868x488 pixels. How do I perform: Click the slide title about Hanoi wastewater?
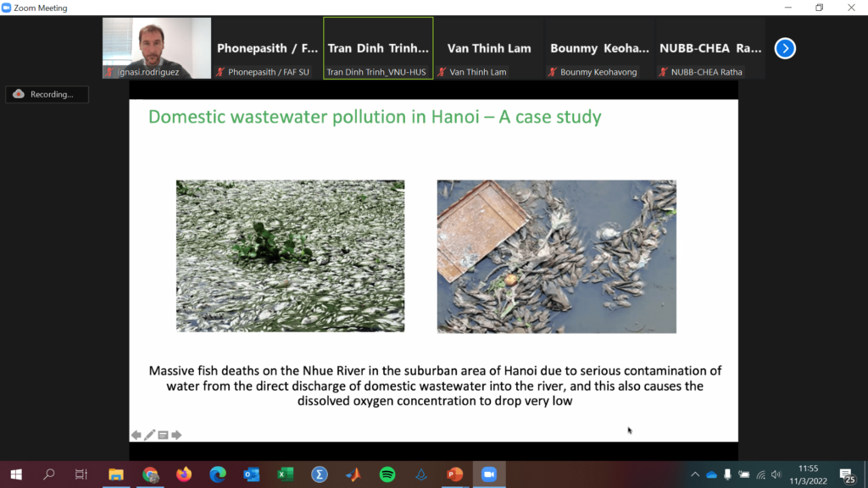click(x=375, y=117)
